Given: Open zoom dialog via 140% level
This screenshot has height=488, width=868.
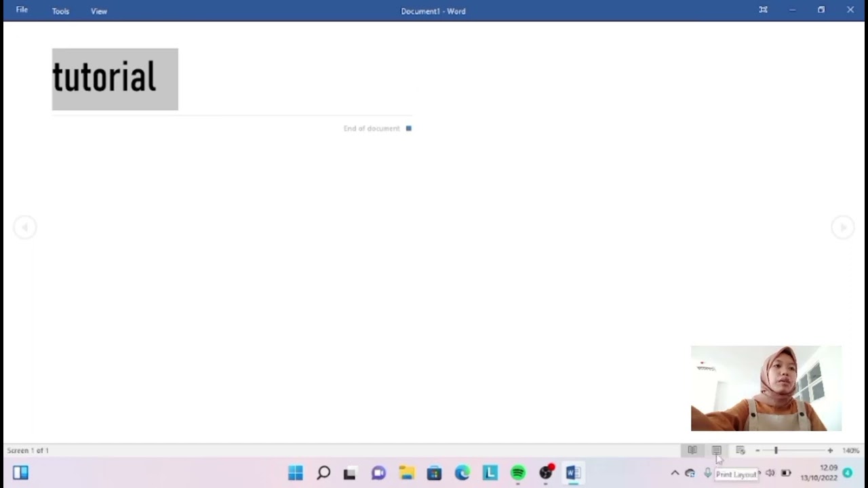Looking at the screenshot, I should [850, 450].
